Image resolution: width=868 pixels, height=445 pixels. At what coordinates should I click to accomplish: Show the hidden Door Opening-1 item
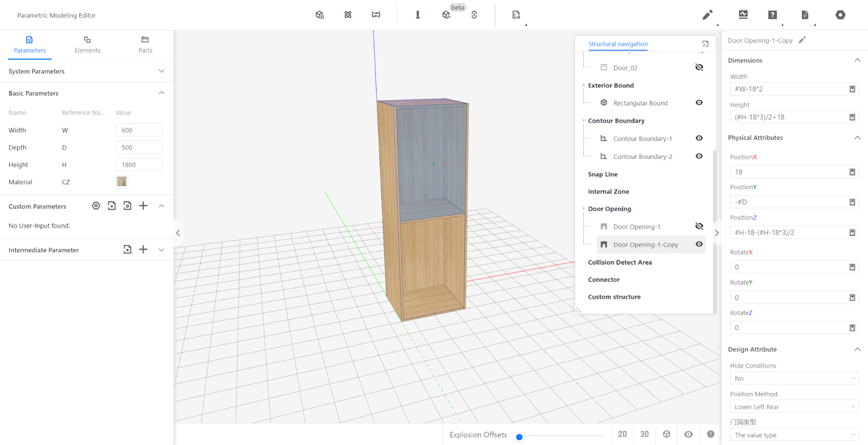[699, 227]
